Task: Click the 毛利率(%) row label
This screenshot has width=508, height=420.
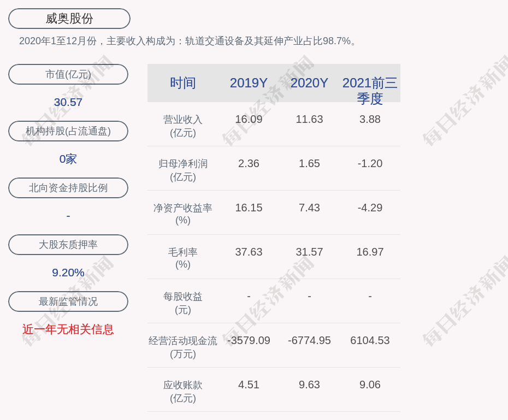Action: (183, 258)
